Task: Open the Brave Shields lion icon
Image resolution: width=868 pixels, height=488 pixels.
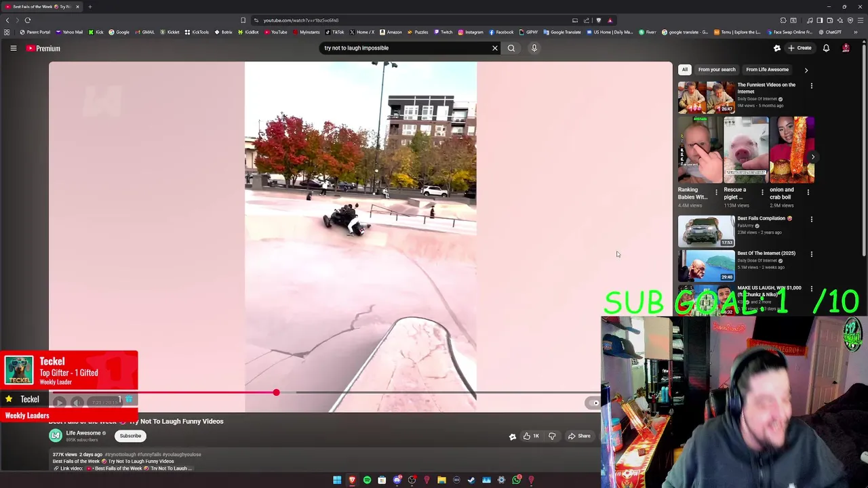Action: (598, 20)
